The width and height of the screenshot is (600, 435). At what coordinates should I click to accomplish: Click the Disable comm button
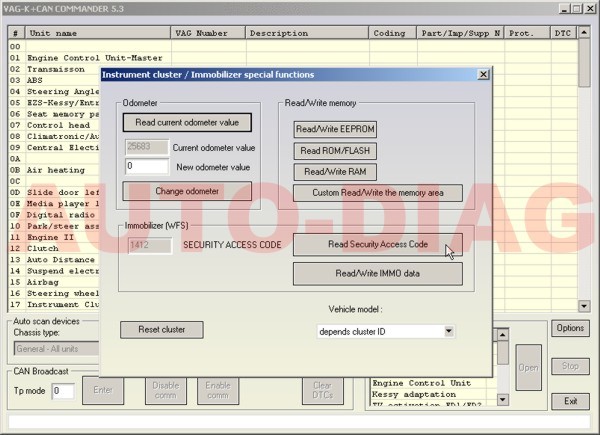(x=166, y=391)
